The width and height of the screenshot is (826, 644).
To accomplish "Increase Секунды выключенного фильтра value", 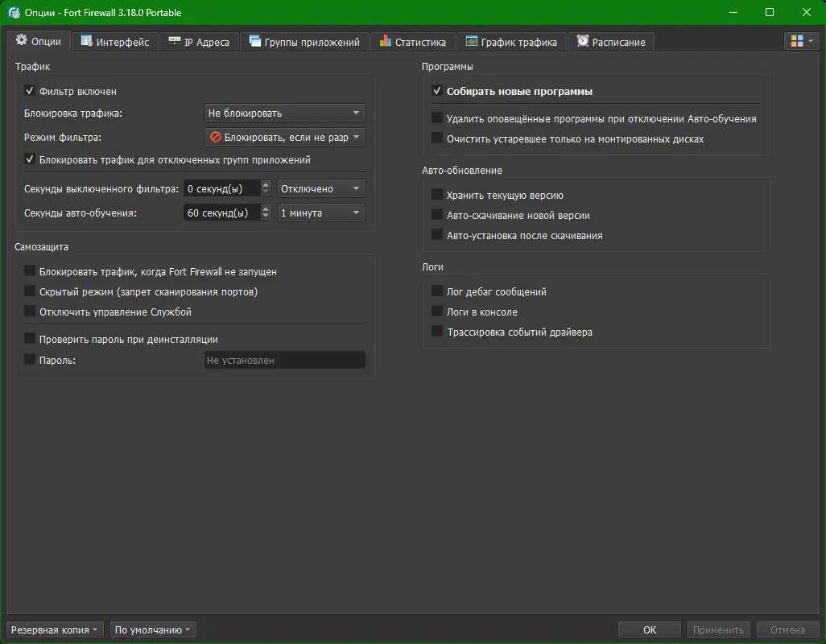I will tap(266, 184).
